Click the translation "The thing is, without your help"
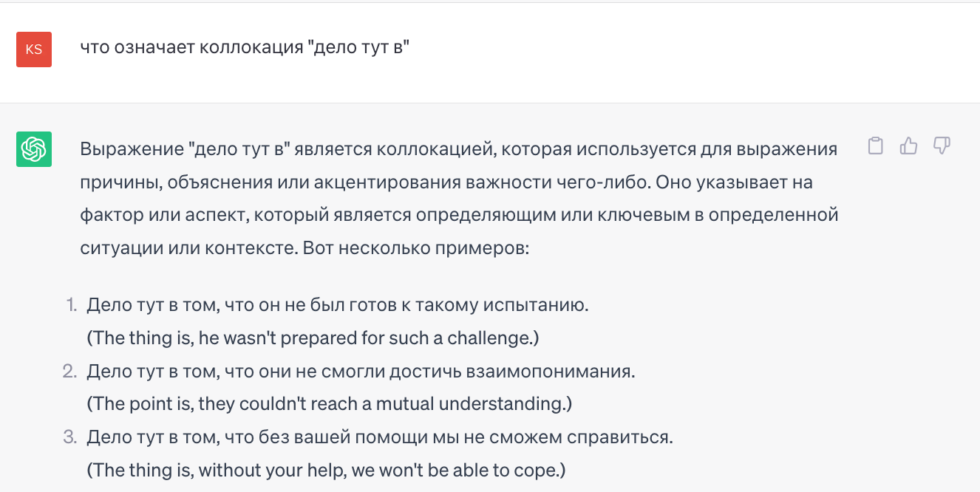 tap(326, 470)
